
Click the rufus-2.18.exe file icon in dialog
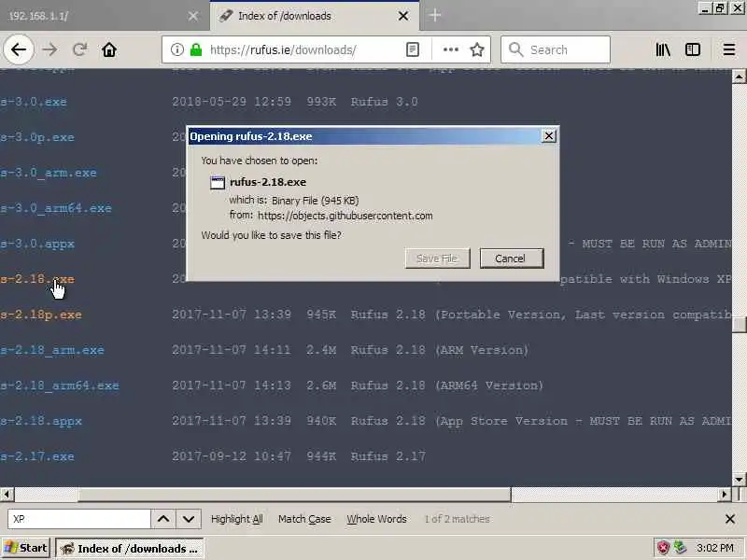218,182
